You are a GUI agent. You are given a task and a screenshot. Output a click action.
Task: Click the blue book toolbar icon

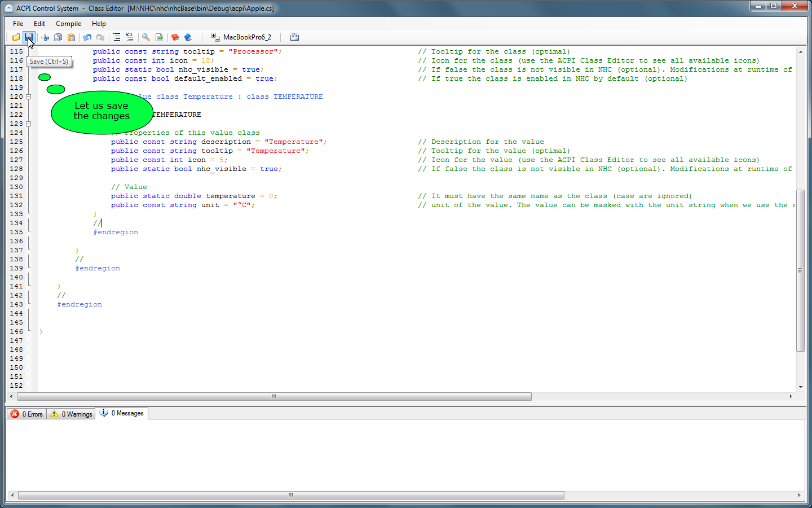pyautogui.click(x=188, y=37)
